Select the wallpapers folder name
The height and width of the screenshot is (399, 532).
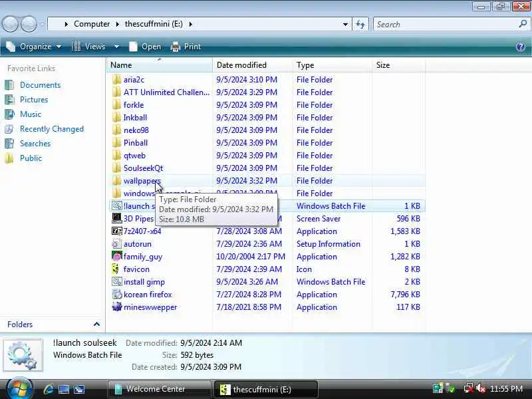pyautogui.click(x=142, y=181)
